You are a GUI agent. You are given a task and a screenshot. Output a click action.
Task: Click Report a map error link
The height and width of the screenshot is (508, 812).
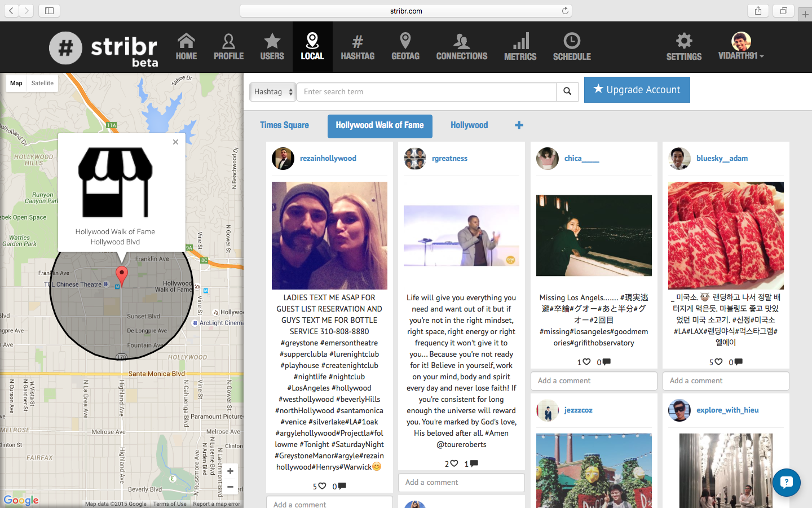[217, 504]
